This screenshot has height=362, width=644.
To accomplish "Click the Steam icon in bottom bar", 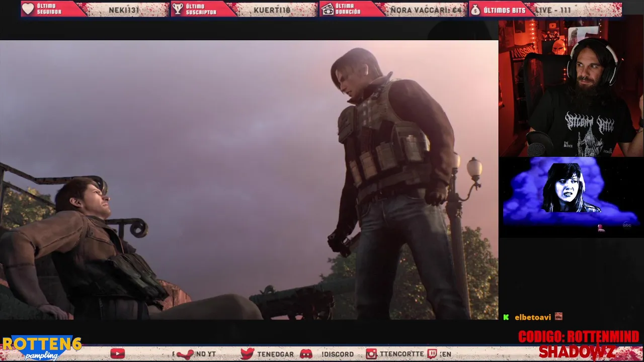I will pyautogui.click(x=185, y=354).
